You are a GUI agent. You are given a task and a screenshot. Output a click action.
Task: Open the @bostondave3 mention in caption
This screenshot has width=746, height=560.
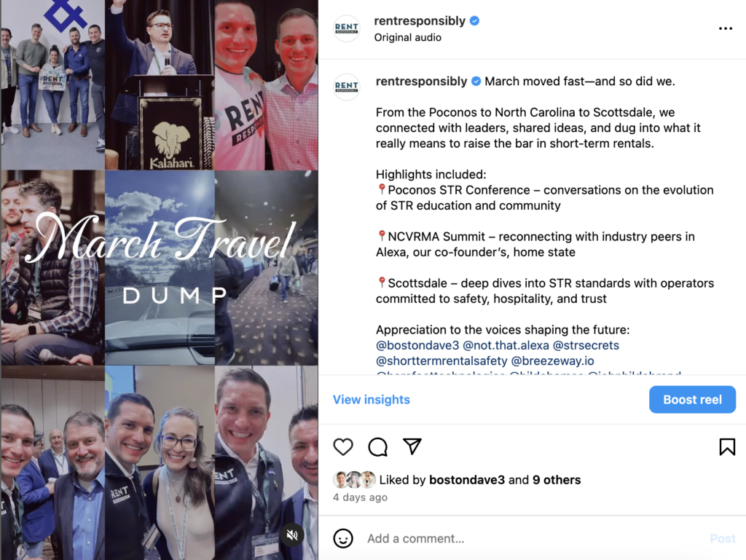coord(417,345)
